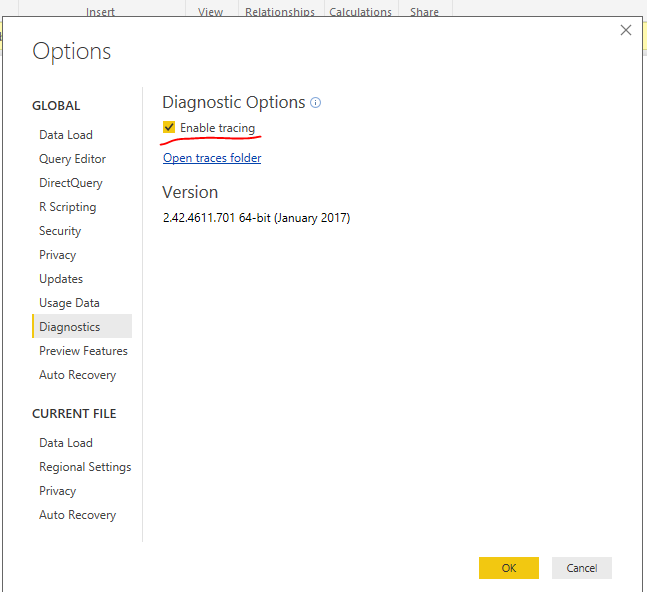Open R Scripting settings
The height and width of the screenshot is (592, 647).
point(68,207)
